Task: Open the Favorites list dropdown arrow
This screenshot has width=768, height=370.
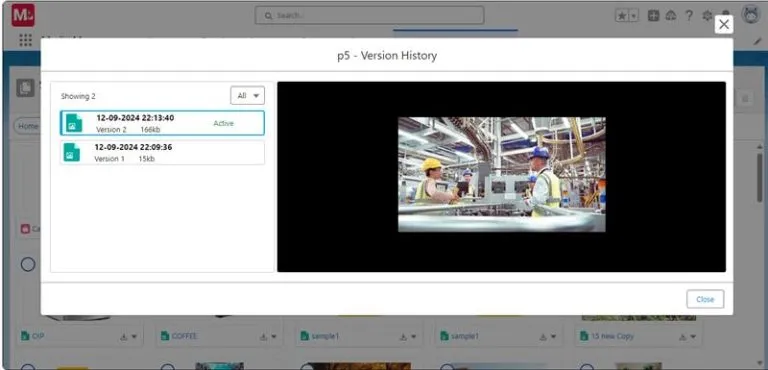Action: [x=634, y=16]
